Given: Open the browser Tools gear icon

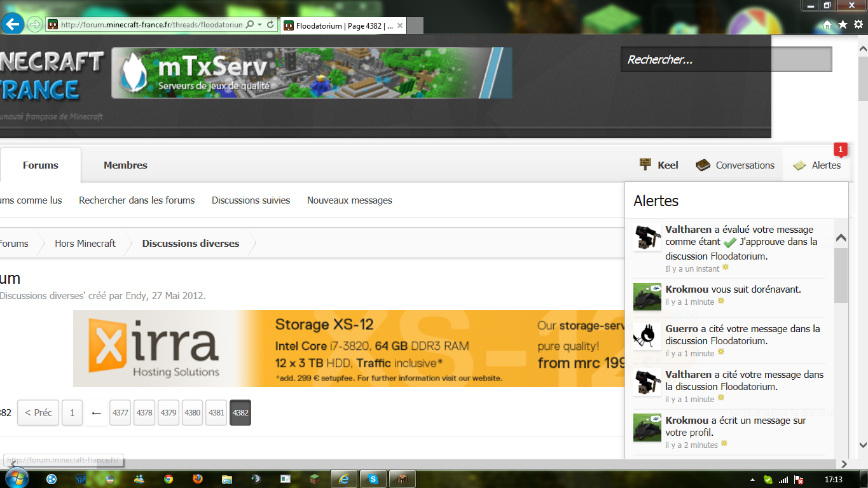Looking at the screenshot, I should point(858,25).
